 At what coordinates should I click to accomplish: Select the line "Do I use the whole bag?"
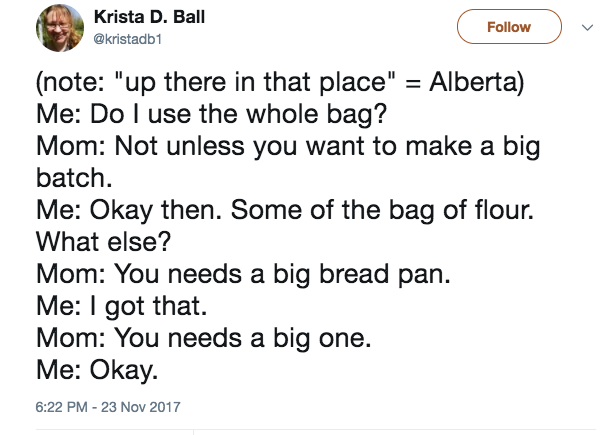pos(239,114)
